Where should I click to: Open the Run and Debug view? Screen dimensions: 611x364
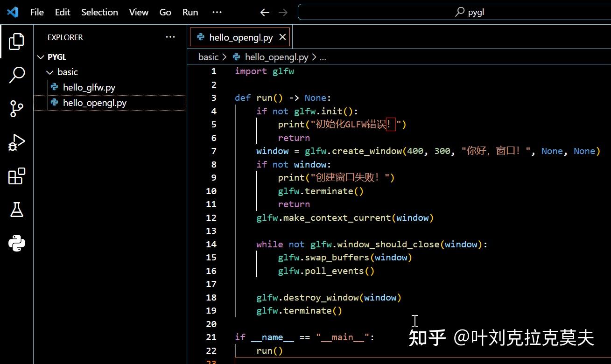[x=16, y=142]
